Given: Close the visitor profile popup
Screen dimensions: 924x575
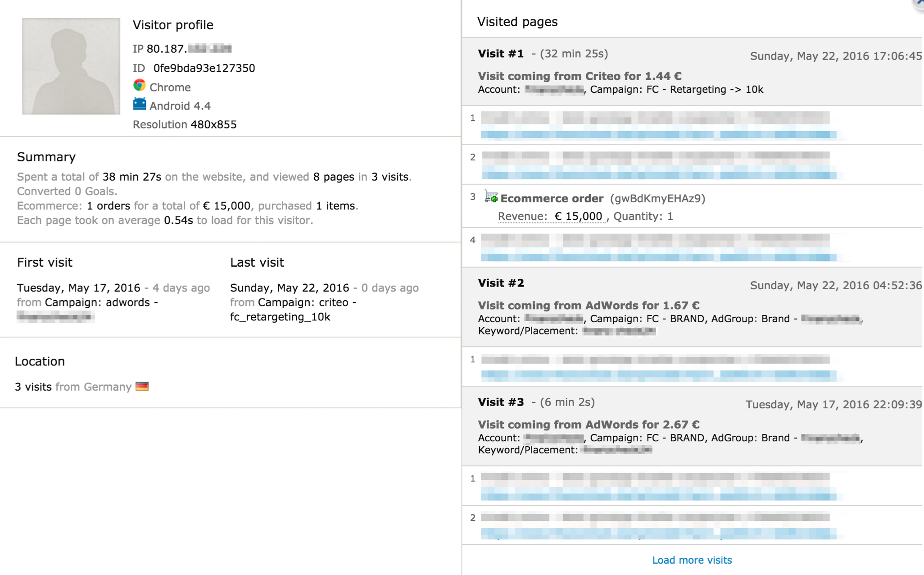Looking at the screenshot, I should 919,4.
